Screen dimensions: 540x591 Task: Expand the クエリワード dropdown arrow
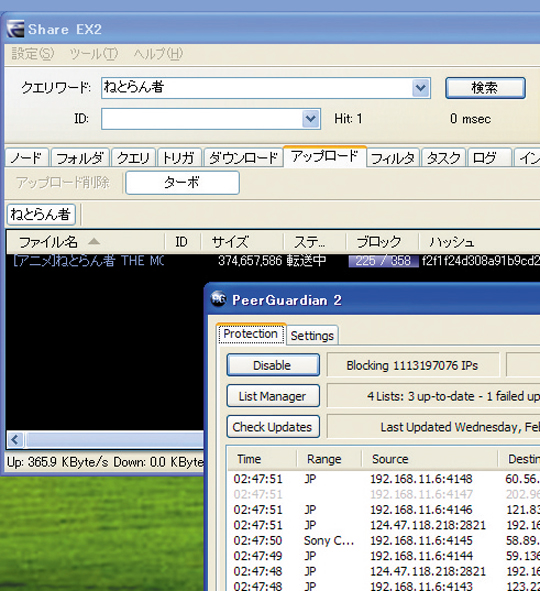point(420,88)
